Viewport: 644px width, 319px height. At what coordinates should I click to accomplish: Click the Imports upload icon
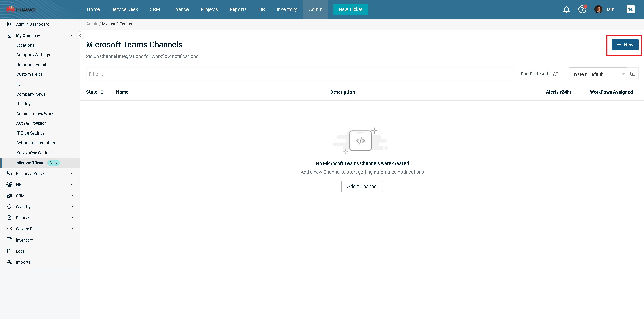[x=9, y=262]
